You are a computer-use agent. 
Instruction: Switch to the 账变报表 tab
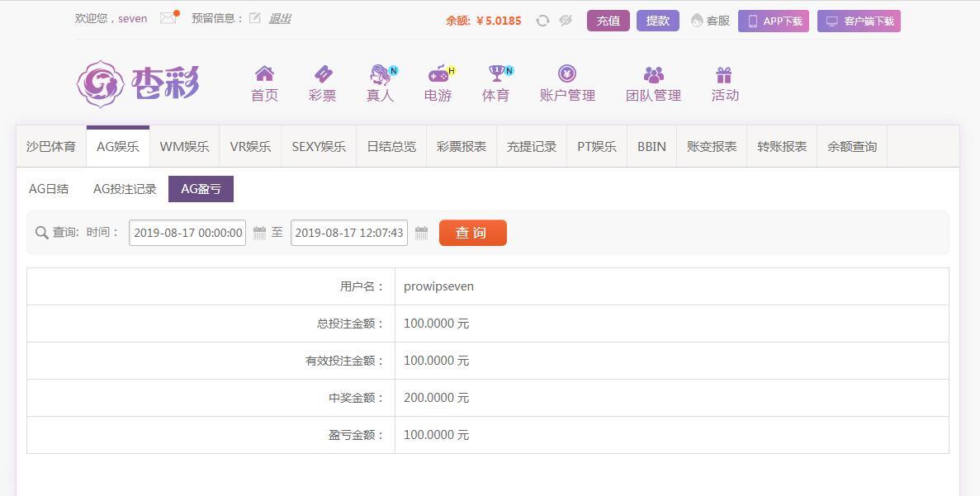pyautogui.click(x=712, y=147)
